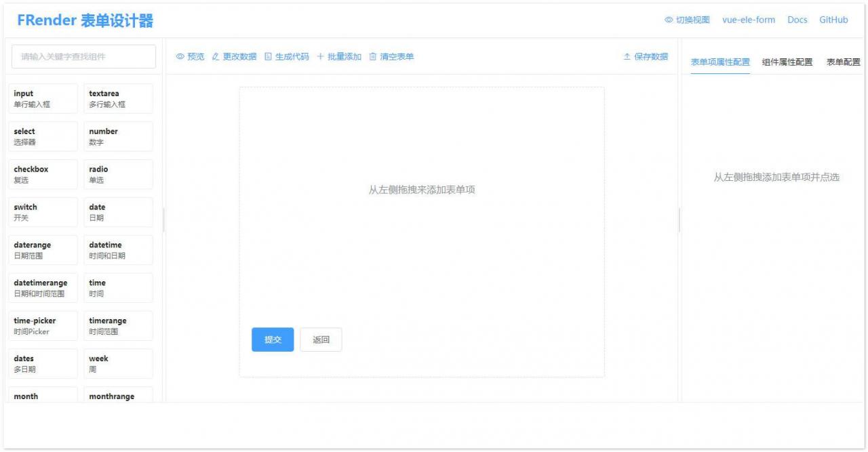Focus the component keyword search field

pyautogui.click(x=83, y=57)
